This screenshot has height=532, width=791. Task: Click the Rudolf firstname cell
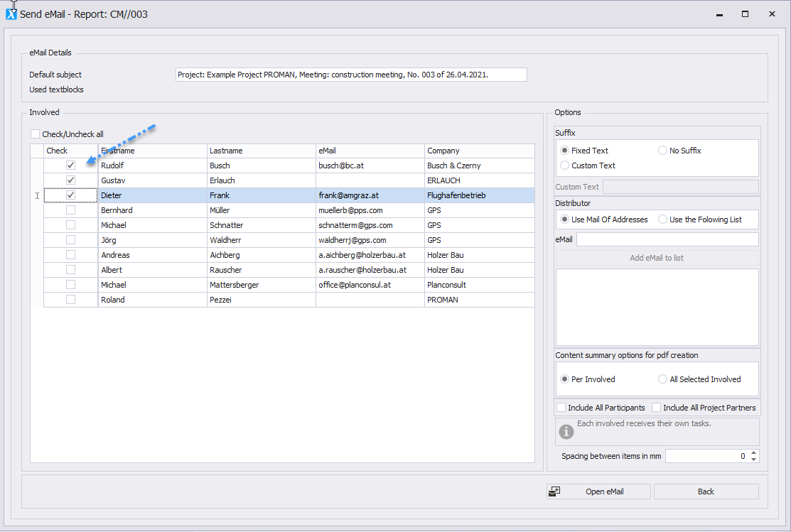click(152, 165)
